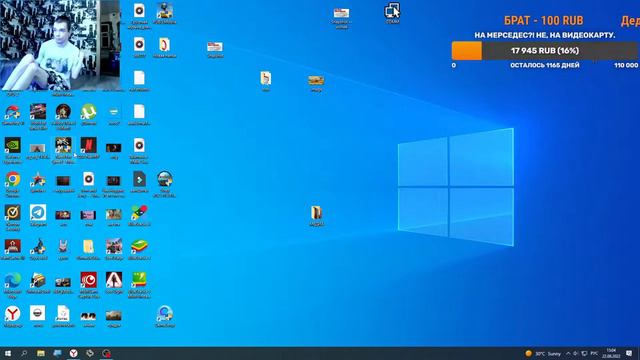Open File Explorer from the taskbar
Viewport: 640px width, 360px height.
point(41,353)
